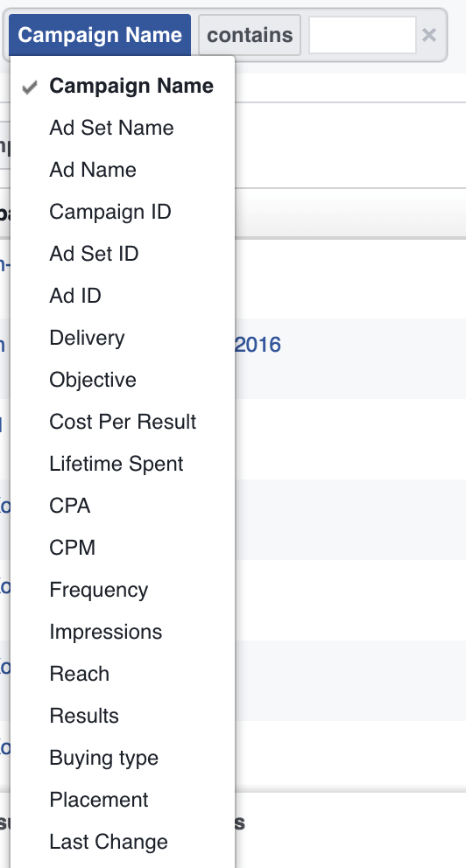
Task: Choose Ad Set Name from the list
Action: tap(123, 128)
